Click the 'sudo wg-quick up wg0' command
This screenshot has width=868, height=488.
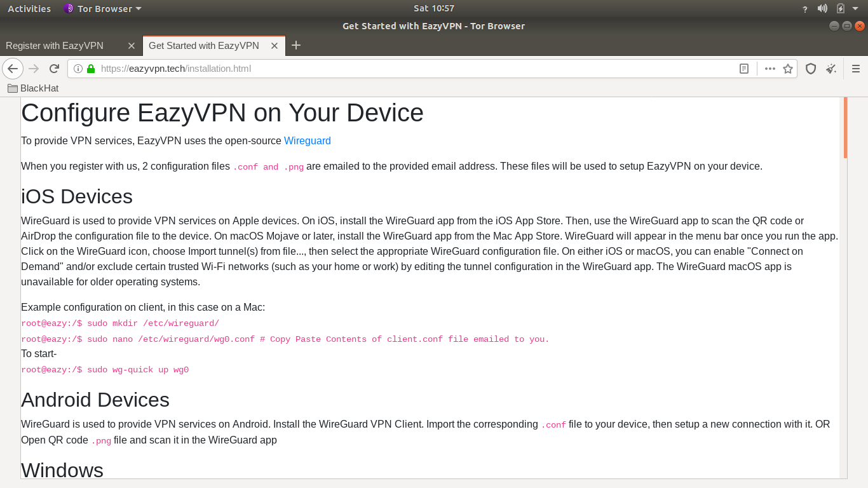105,370
